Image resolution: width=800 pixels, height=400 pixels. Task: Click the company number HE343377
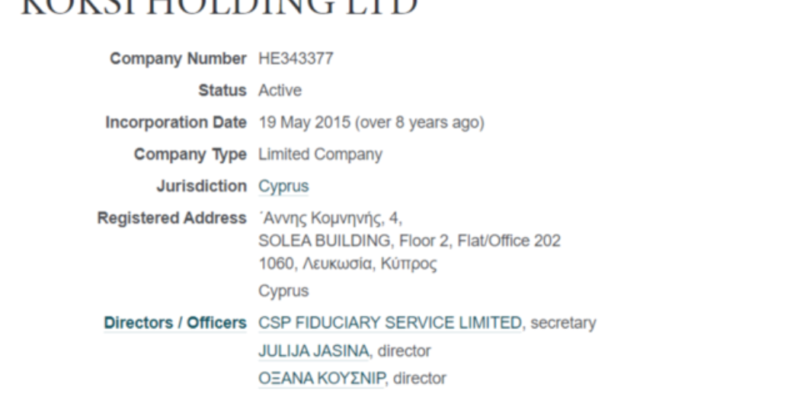click(295, 59)
